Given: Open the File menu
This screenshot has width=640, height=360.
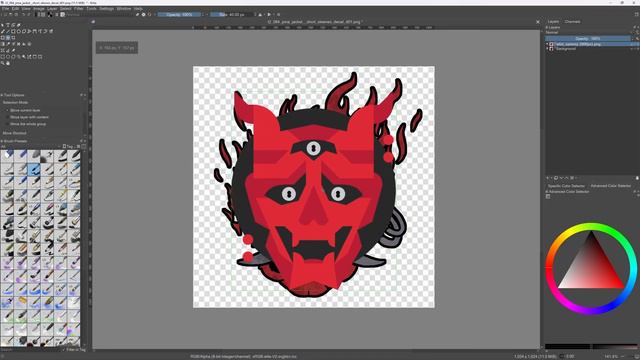Looking at the screenshot, I should [x=5, y=9].
